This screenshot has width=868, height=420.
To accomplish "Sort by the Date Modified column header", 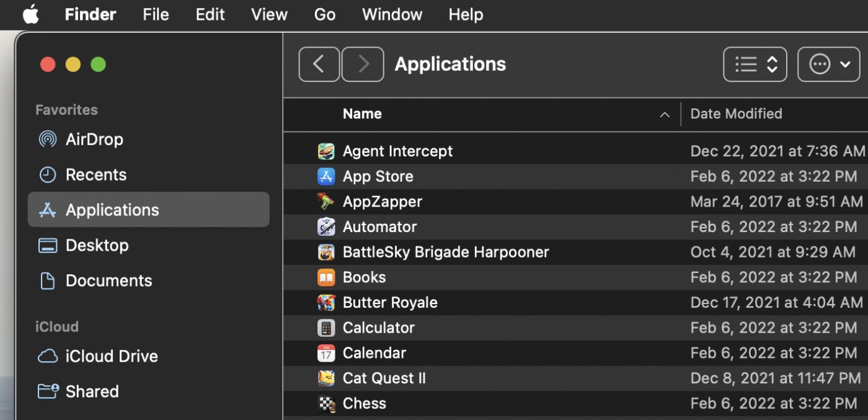I will click(x=736, y=114).
